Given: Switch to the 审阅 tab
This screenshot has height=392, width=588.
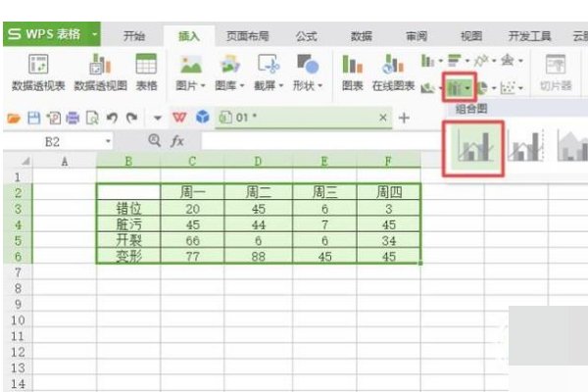Looking at the screenshot, I should point(416,36).
